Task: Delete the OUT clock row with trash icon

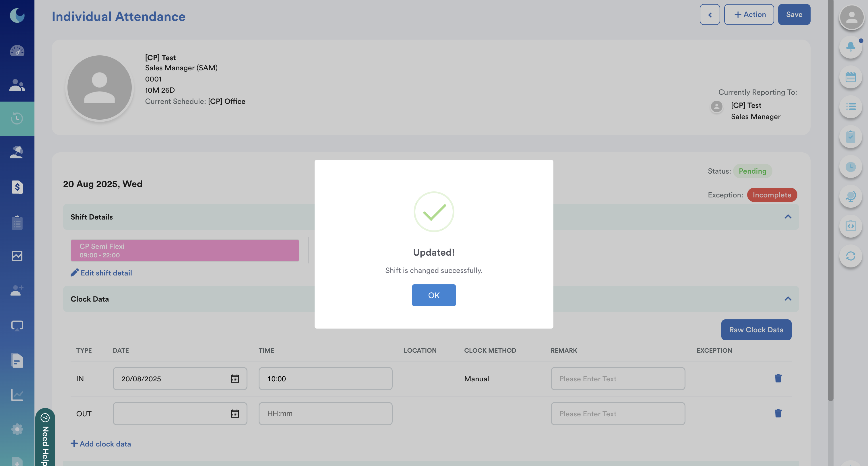Action: tap(778, 413)
